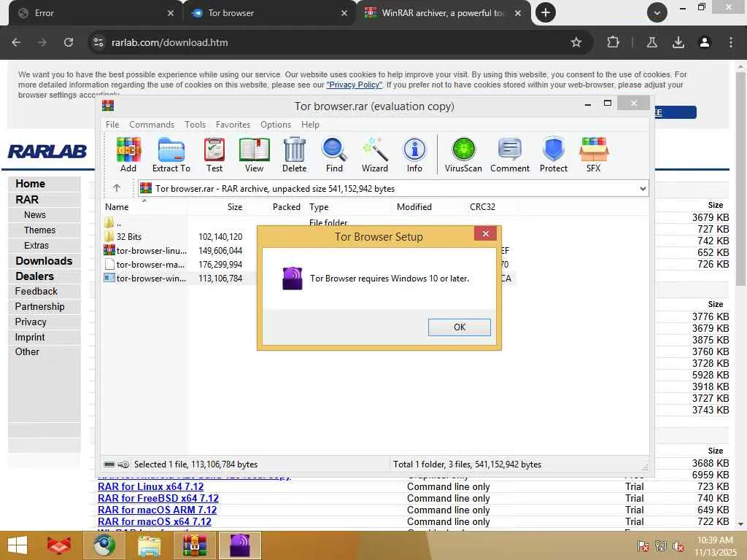This screenshot has width=747, height=560.
Task: Open the Chrome profile avatar
Action: (704, 42)
